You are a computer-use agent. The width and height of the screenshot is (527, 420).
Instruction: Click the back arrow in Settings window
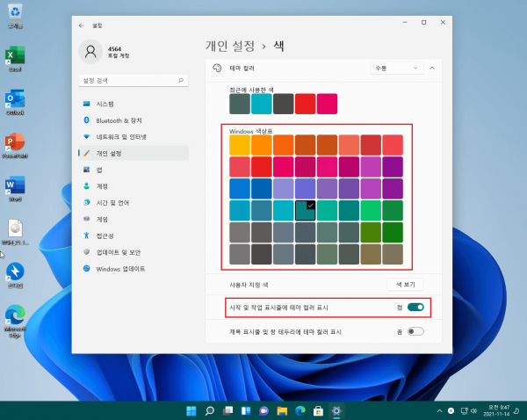click(82, 25)
